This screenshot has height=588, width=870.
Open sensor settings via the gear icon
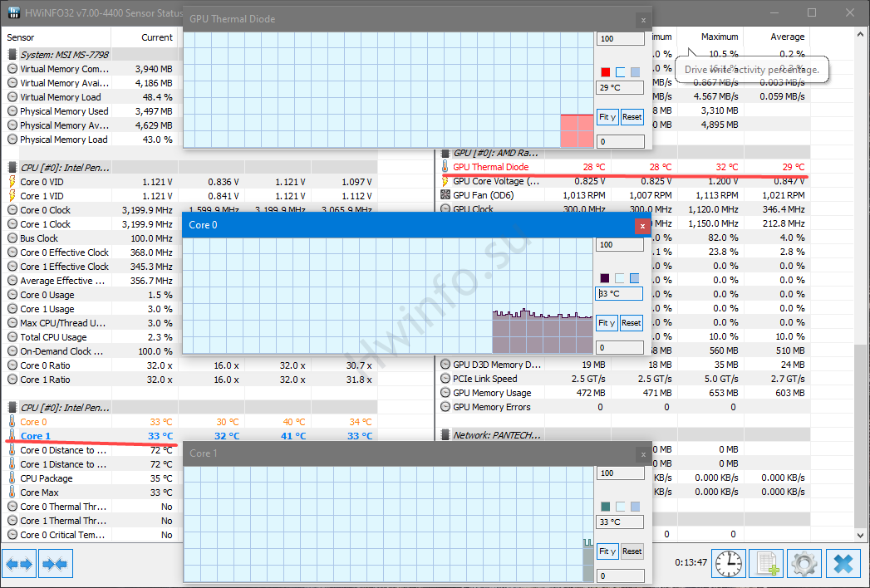tap(804, 564)
